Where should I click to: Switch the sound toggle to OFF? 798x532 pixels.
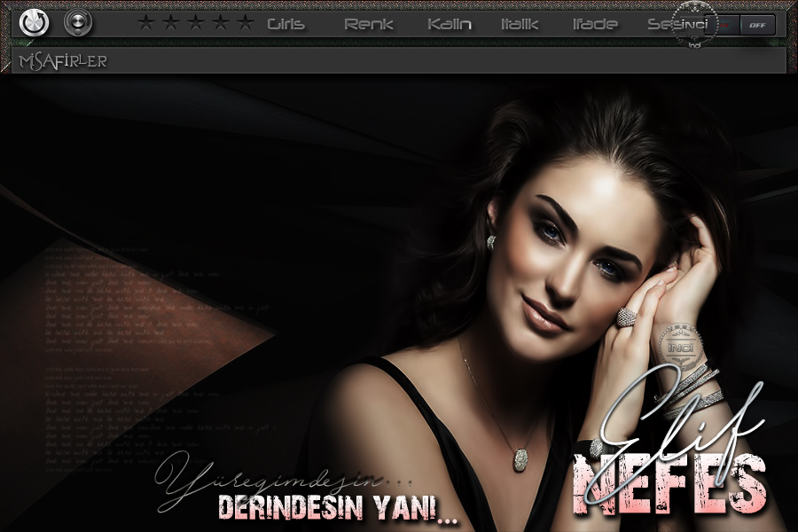[757, 25]
